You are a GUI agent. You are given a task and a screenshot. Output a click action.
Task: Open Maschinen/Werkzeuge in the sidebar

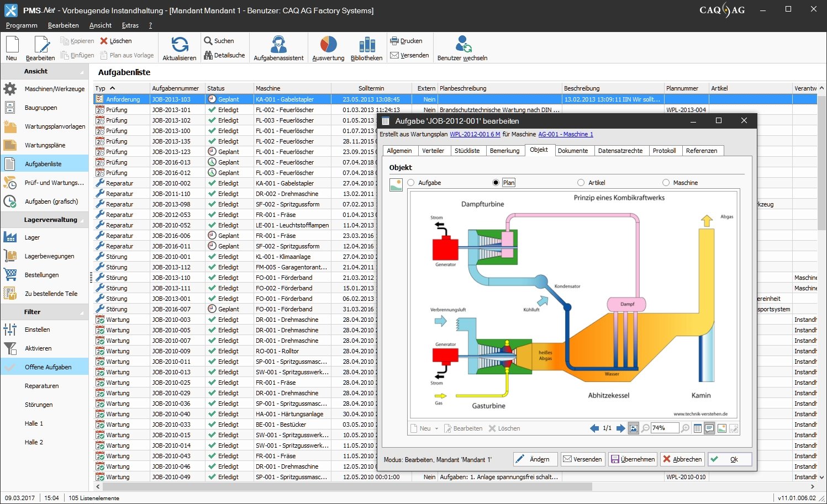(x=44, y=89)
